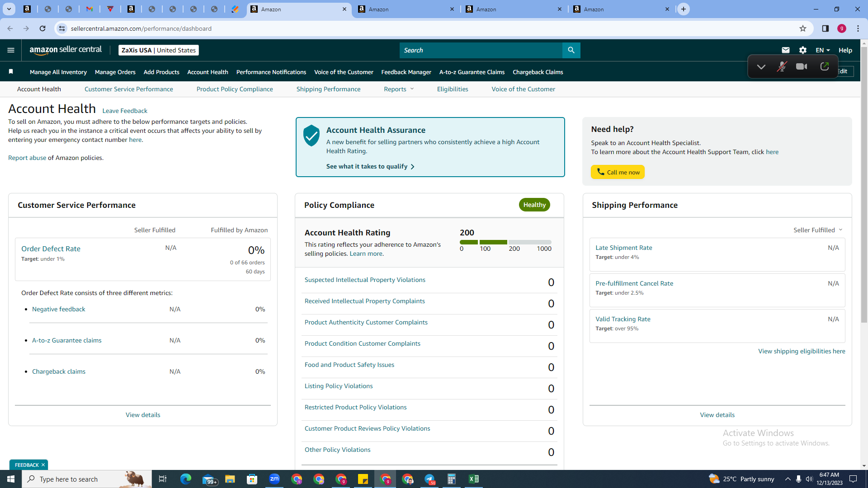The image size is (868, 488).
Task: Open the Windows notification center icon
Action: click(x=854, y=479)
